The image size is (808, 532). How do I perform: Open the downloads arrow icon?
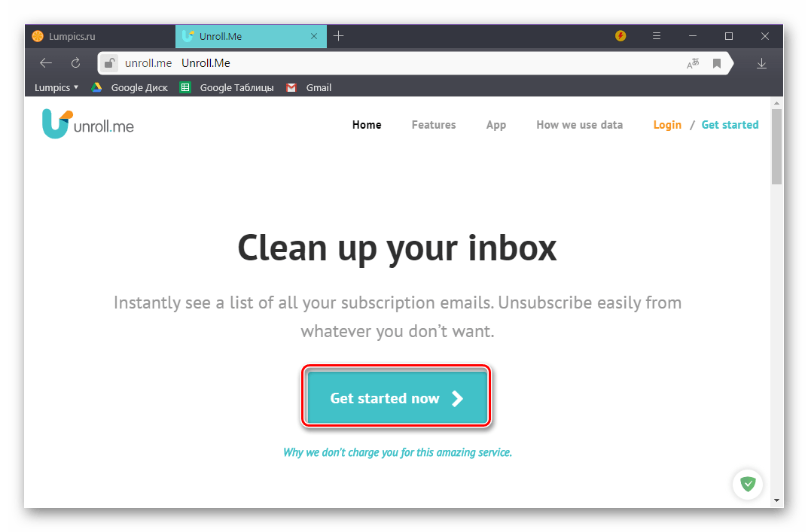761,63
